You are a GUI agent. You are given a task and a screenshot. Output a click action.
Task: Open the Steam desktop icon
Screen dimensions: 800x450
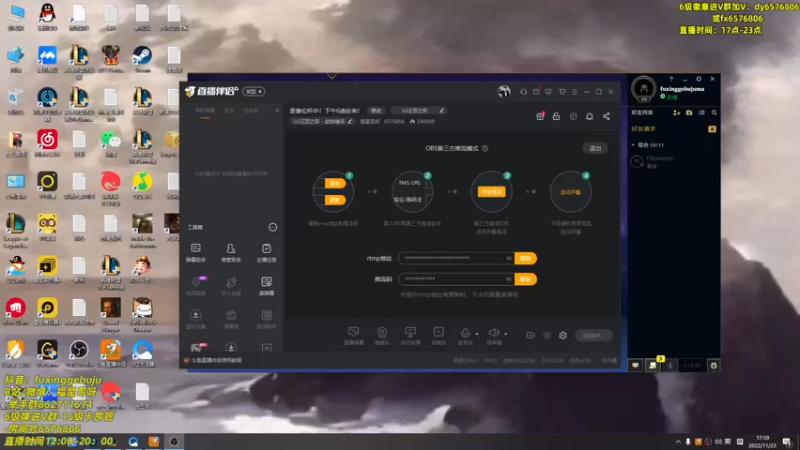point(142,59)
